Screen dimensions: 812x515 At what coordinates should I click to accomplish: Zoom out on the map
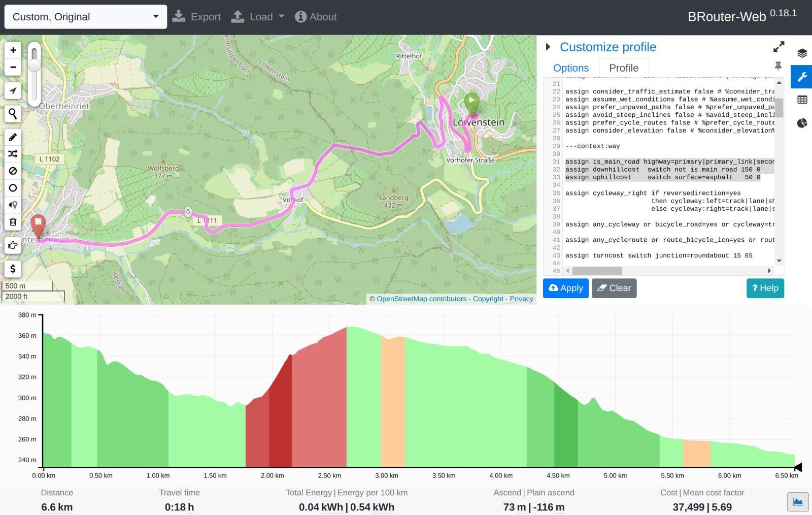point(13,67)
